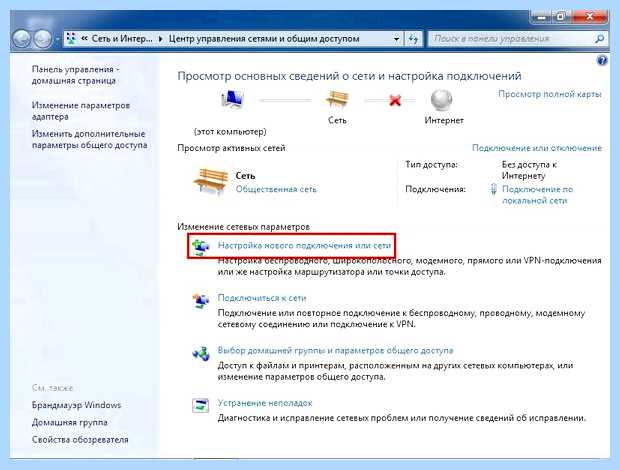Screen dimensions: 620x470
Task: Click 'Подключиться к сети' link
Action: [x=262, y=298]
